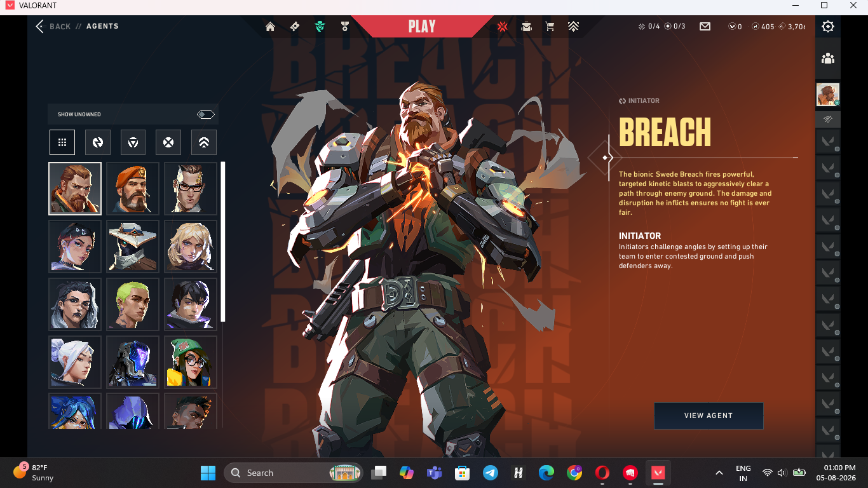Click the 405 Radianite points balance
Viewport: 868px width, 488px height.
pyautogui.click(x=763, y=27)
